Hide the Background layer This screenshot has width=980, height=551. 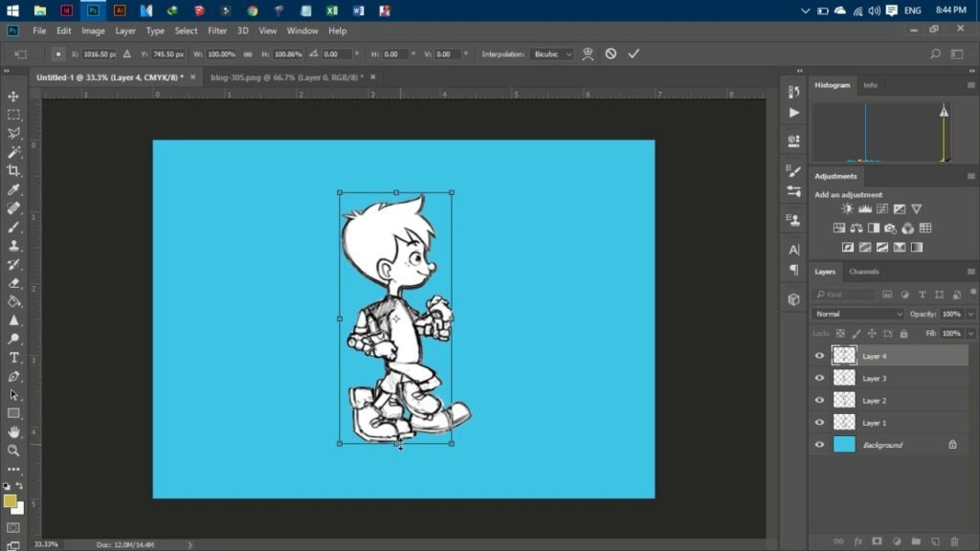pyautogui.click(x=819, y=444)
